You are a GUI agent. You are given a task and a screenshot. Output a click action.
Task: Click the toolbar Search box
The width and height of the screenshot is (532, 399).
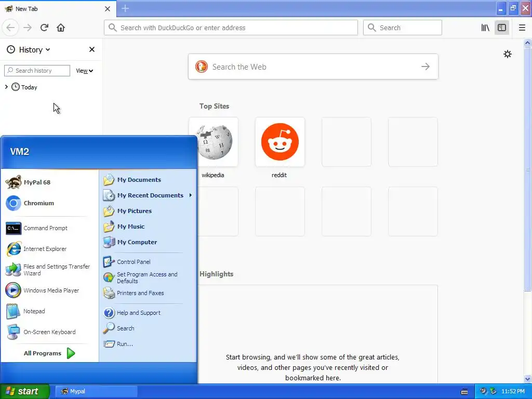(403, 28)
